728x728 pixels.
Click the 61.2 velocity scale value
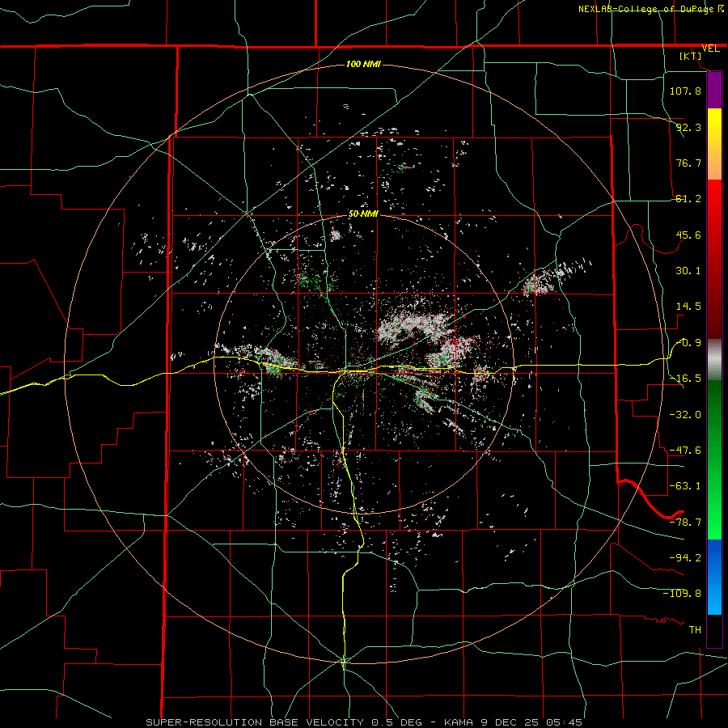[688, 199]
